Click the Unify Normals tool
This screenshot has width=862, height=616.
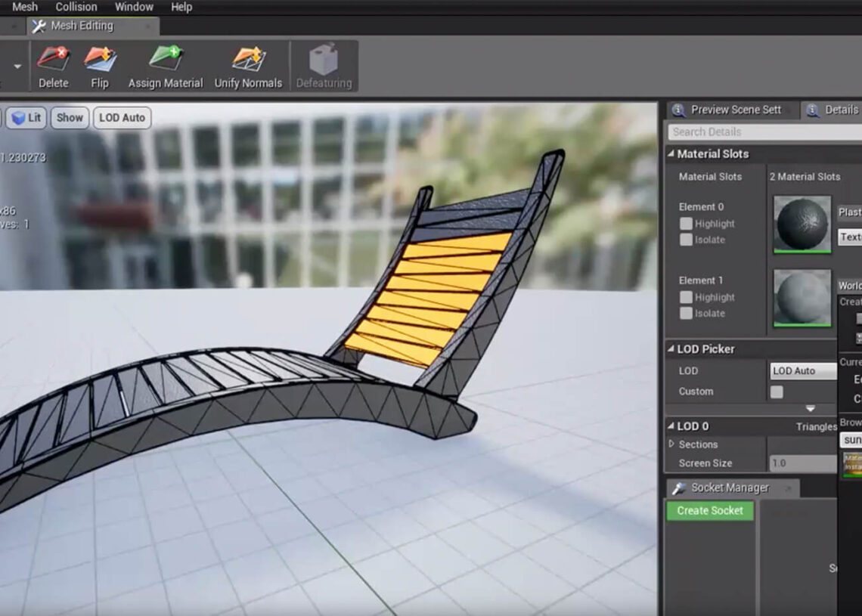coord(248,59)
